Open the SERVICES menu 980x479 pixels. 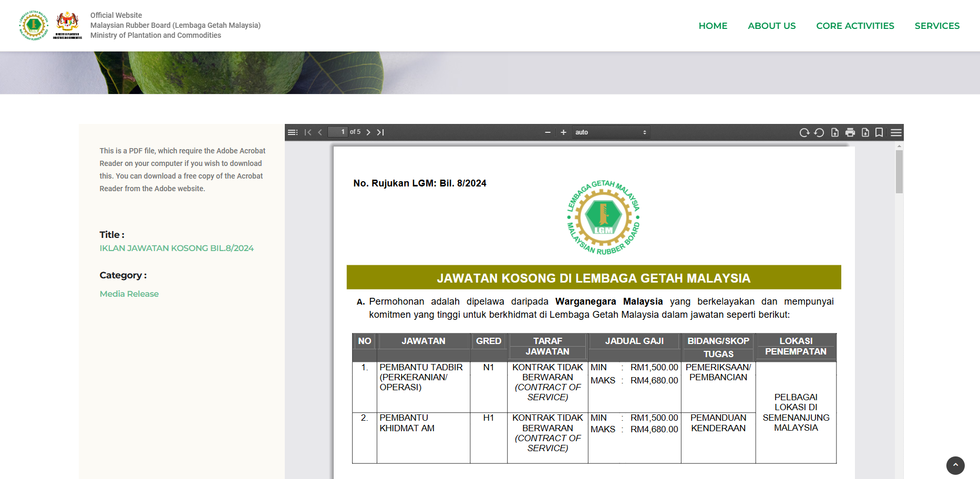(937, 26)
